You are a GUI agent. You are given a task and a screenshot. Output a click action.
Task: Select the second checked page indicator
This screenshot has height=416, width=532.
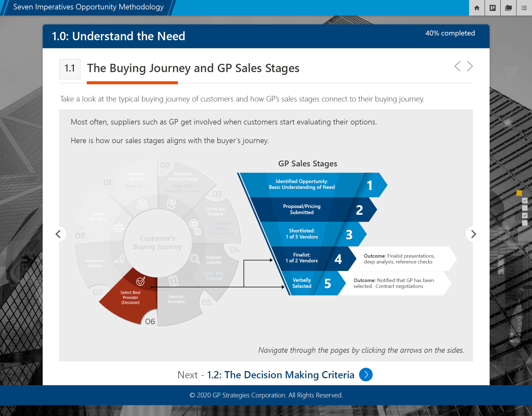coord(525,215)
